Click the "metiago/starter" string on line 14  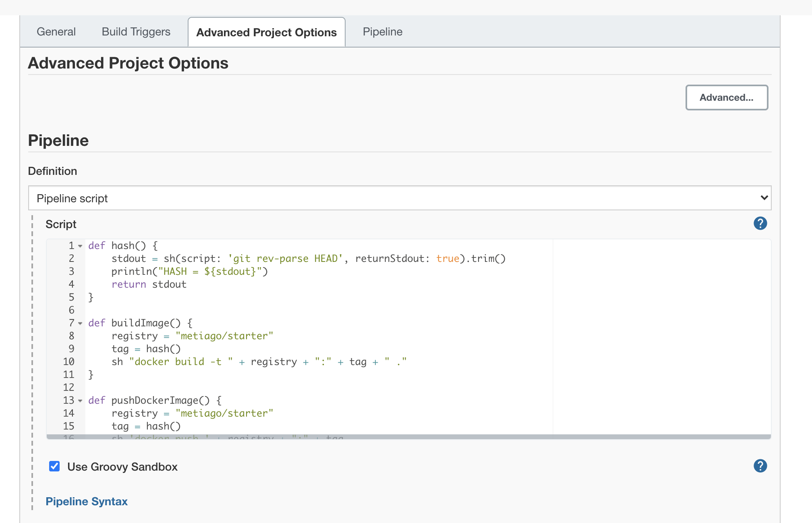click(224, 413)
